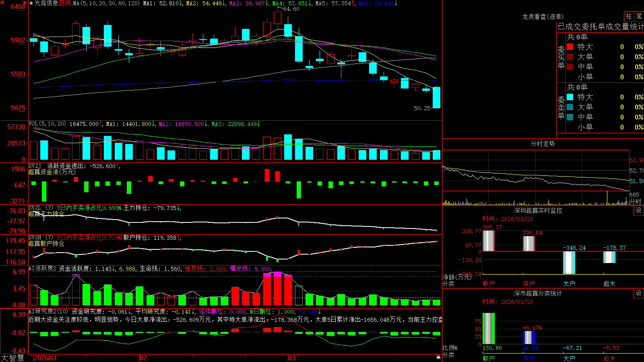Click the lock icon at the chart's bottom-right corner
The width and height of the screenshot is (644, 362).
point(438,357)
